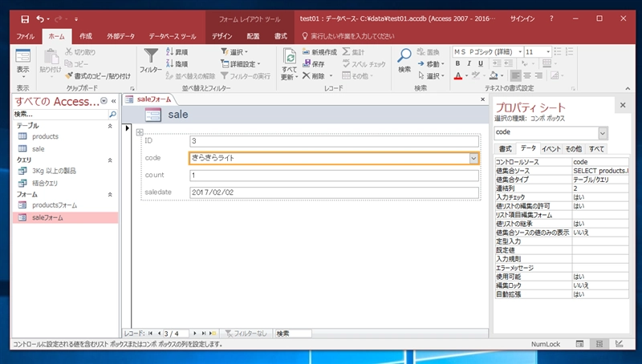Click the count field input
Viewport: 642px width, 364px height.
click(x=334, y=176)
